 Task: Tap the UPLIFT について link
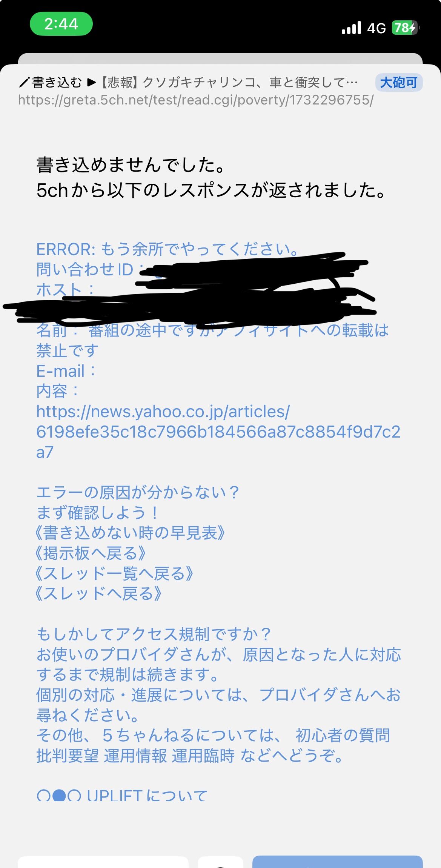pos(147,794)
